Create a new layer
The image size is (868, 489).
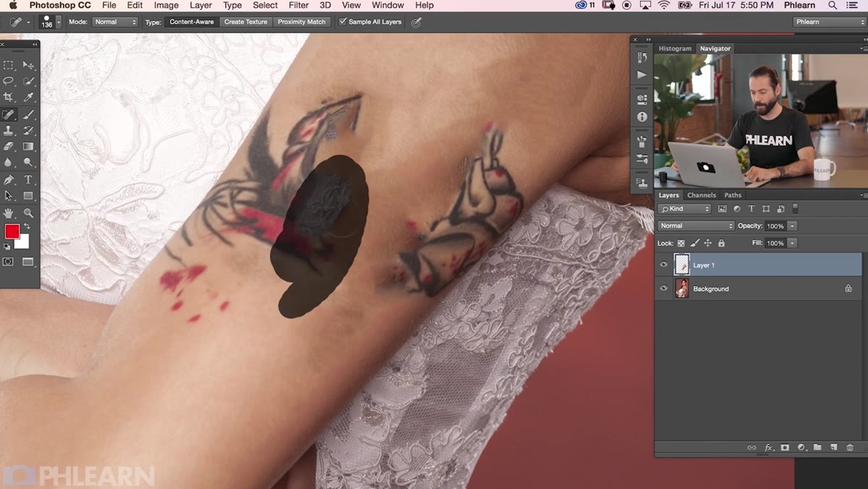tap(833, 448)
